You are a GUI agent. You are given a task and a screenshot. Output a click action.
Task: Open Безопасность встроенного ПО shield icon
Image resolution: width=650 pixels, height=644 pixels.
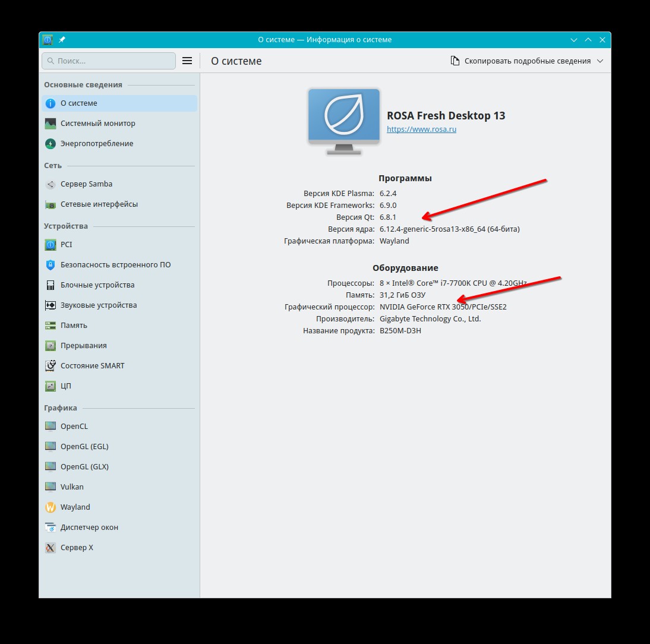[50, 265]
